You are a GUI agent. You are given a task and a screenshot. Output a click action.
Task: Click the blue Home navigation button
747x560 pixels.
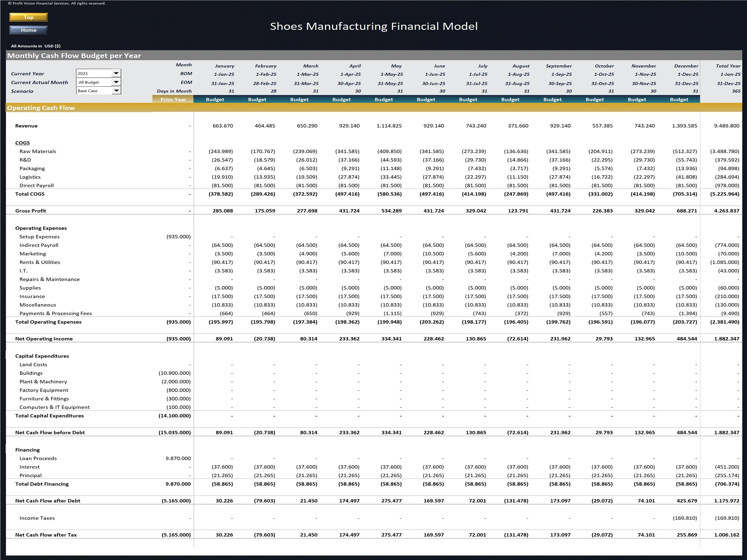pyautogui.click(x=28, y=30)
